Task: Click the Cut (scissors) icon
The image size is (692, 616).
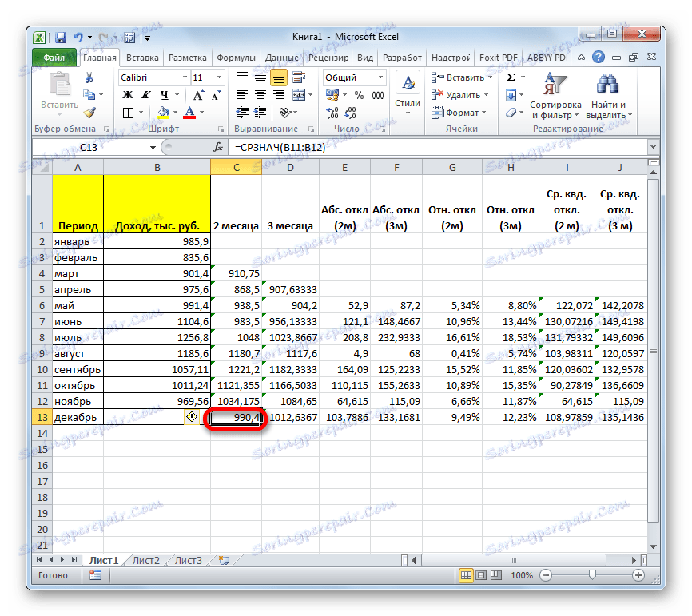Action: (x=87, y=77)
